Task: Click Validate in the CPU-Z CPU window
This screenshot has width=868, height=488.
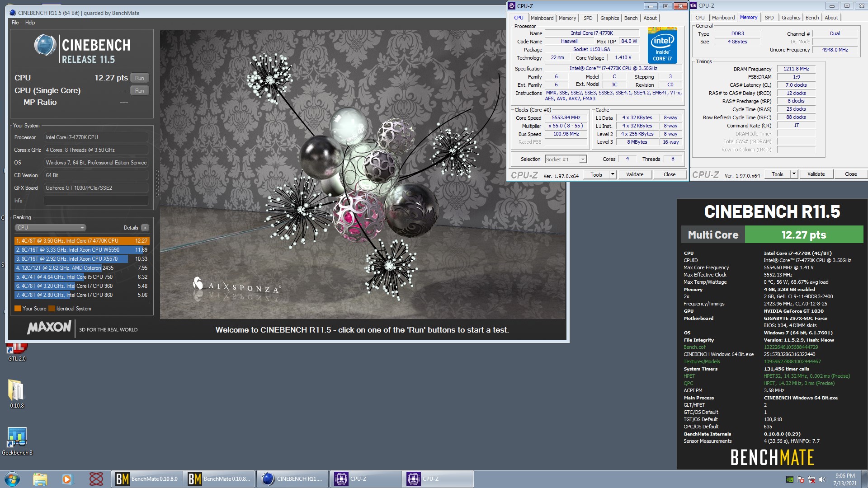Action: 635,175
